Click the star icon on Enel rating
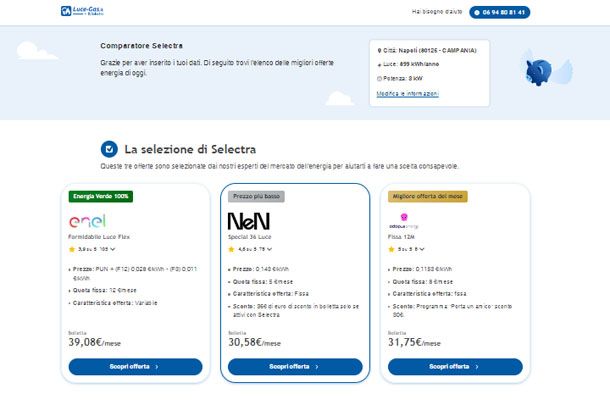Viewport: 610px width, 405px height. point(72,249)
